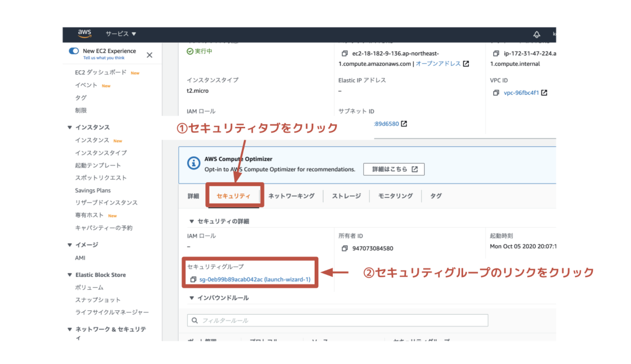Copy the private DNS ip-172-31-47-224
Viewport: 631px width, 364px height.
[x=496, y=53]
